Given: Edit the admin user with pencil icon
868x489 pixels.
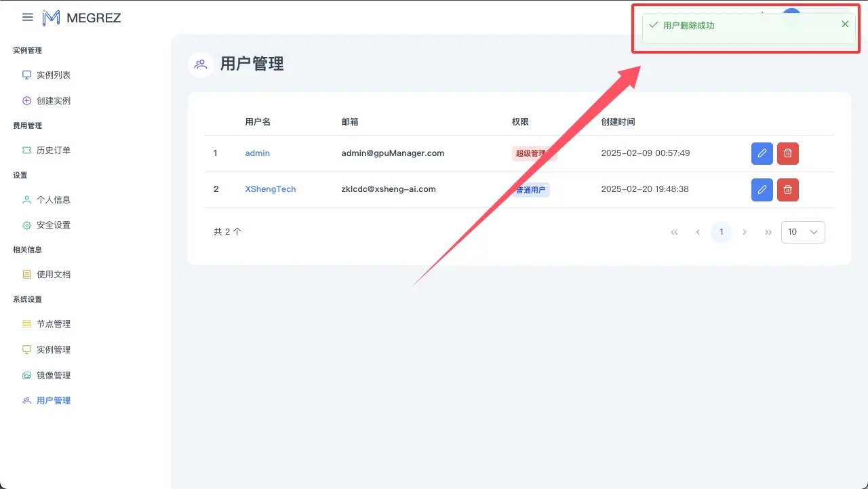Looking at the screenshot, I should [x=762, y=153].
